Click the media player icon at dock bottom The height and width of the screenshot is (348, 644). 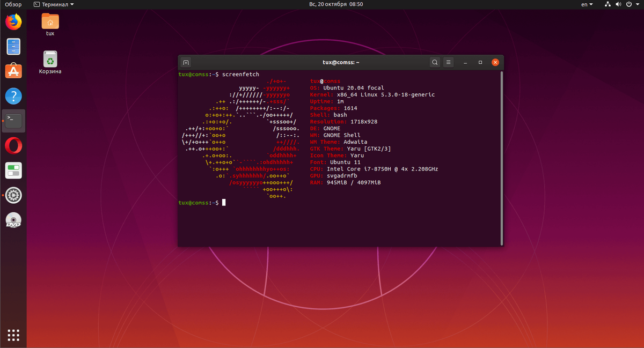[13, 220]
